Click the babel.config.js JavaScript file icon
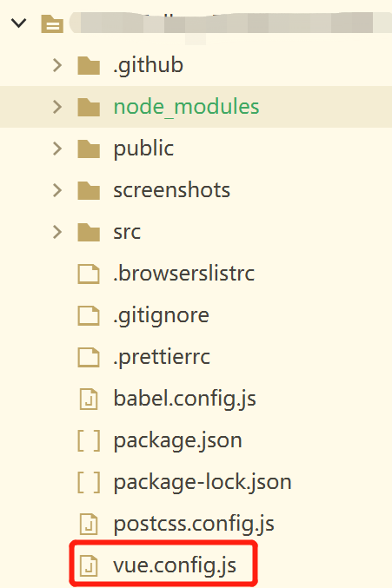Image resolution: width=392 pixels, height=588 pixels. (x=89, y=399)
